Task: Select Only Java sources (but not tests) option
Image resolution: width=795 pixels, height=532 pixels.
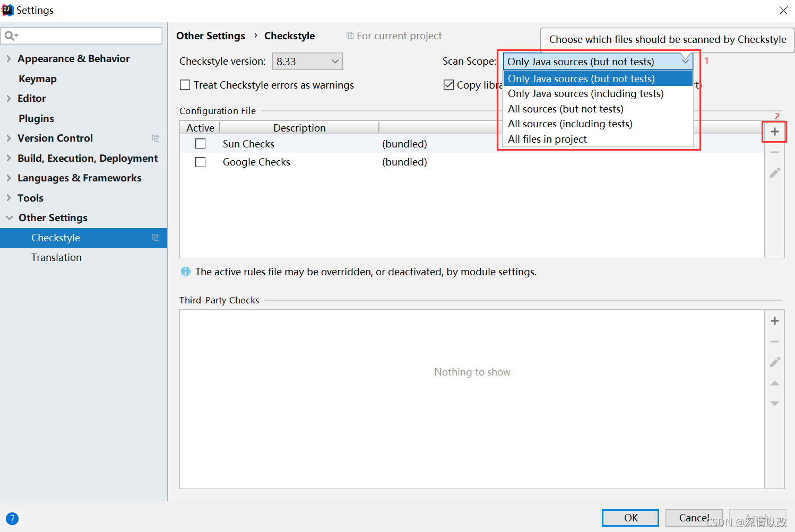Action: 598,79
